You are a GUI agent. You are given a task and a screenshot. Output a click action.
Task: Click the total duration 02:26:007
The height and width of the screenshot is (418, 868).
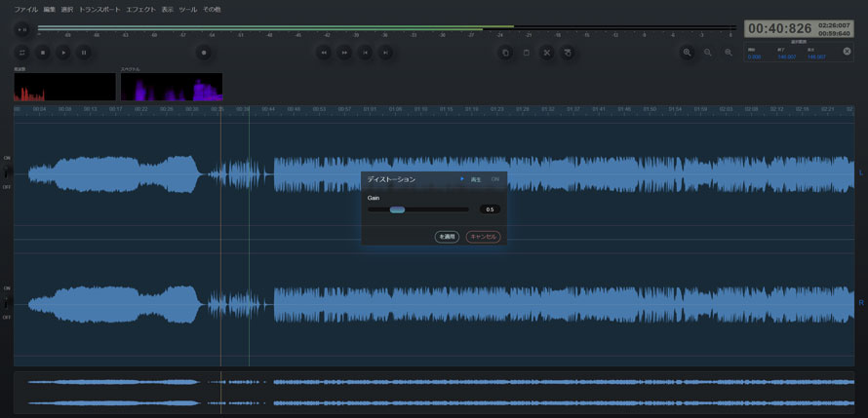point(834,25)
